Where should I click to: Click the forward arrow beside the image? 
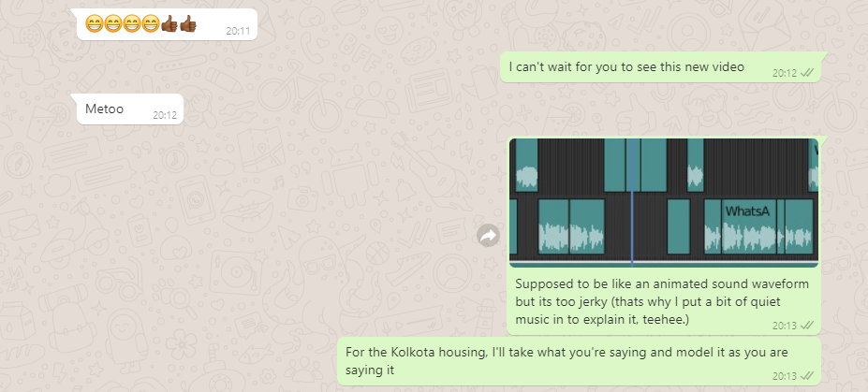(488, 236)
